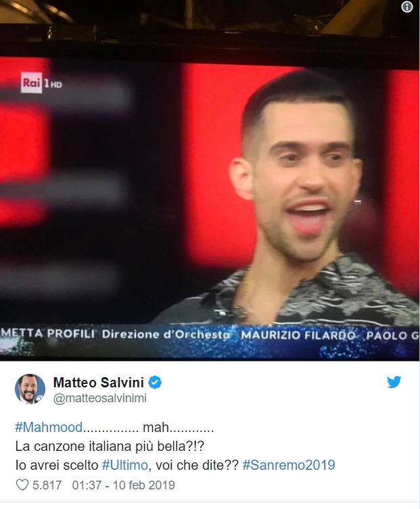This screenshot has width=420, height=509.
Task: Click the 'MAURIZIO FILARDO' ticker text
Action: click(x=298, y=335)
